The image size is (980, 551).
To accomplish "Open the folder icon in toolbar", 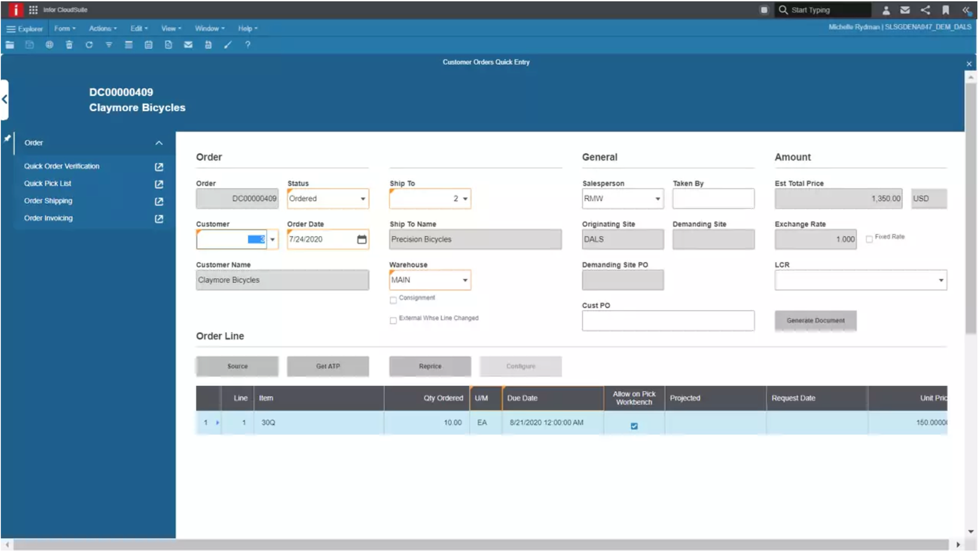I will 10,45.
